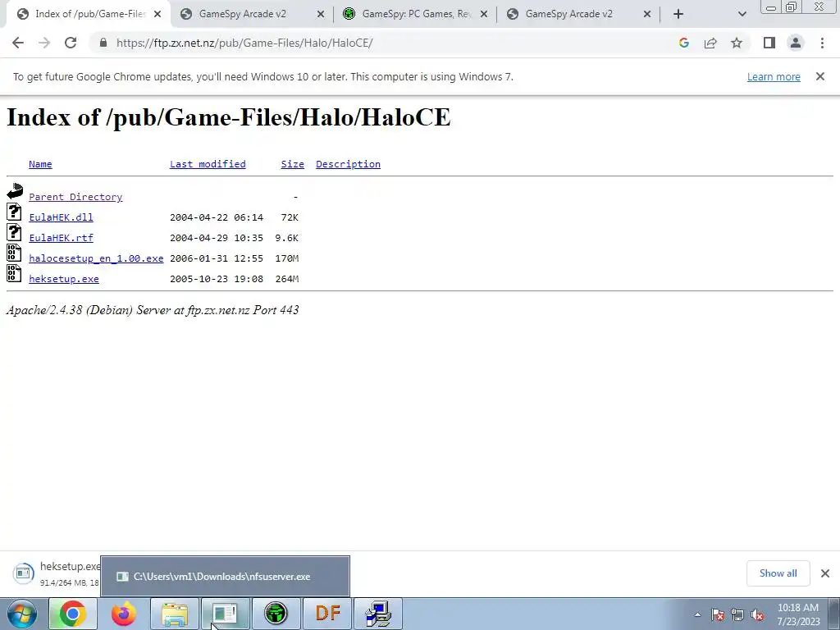Click the network computers taskbar icon
Image resolution: width=840 pixels, height=630 pixels.
click(x=378, y=614)
